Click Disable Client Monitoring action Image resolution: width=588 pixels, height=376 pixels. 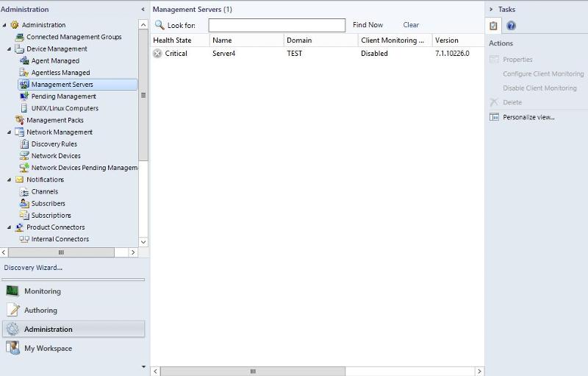[539, 88]
